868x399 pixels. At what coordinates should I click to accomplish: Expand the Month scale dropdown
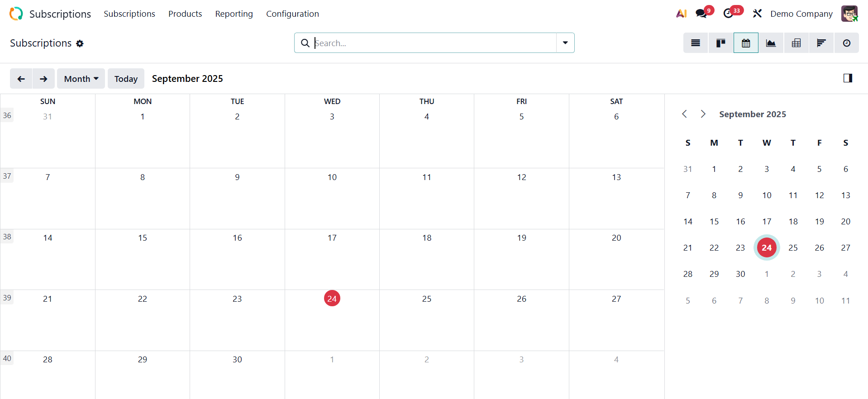coord(81,79)
